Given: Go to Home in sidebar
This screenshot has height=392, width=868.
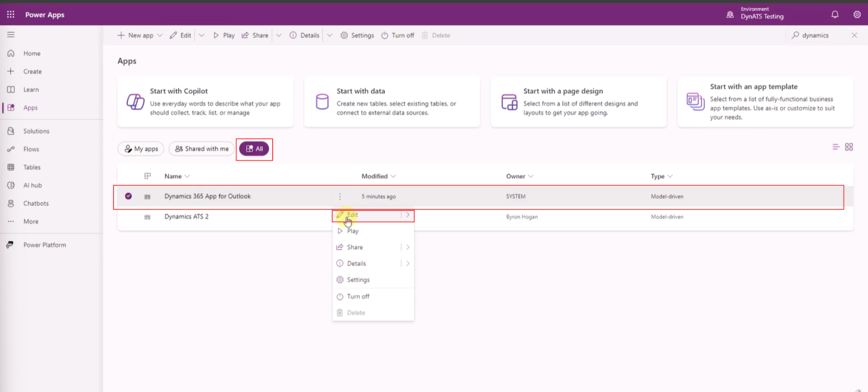Looking at the screenshot, I should coord(32,53).
